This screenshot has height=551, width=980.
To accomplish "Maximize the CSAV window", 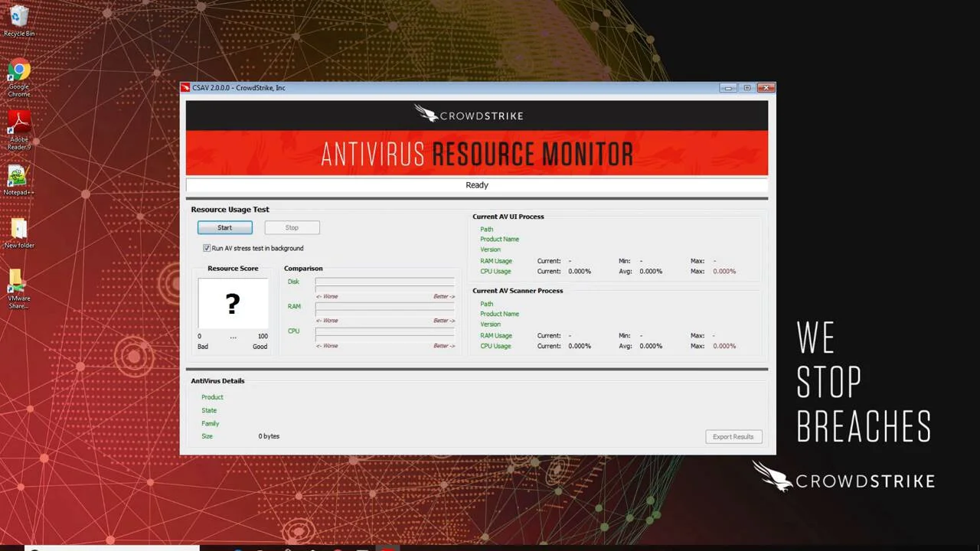I will pyautogui.click(x=746, y=88).
